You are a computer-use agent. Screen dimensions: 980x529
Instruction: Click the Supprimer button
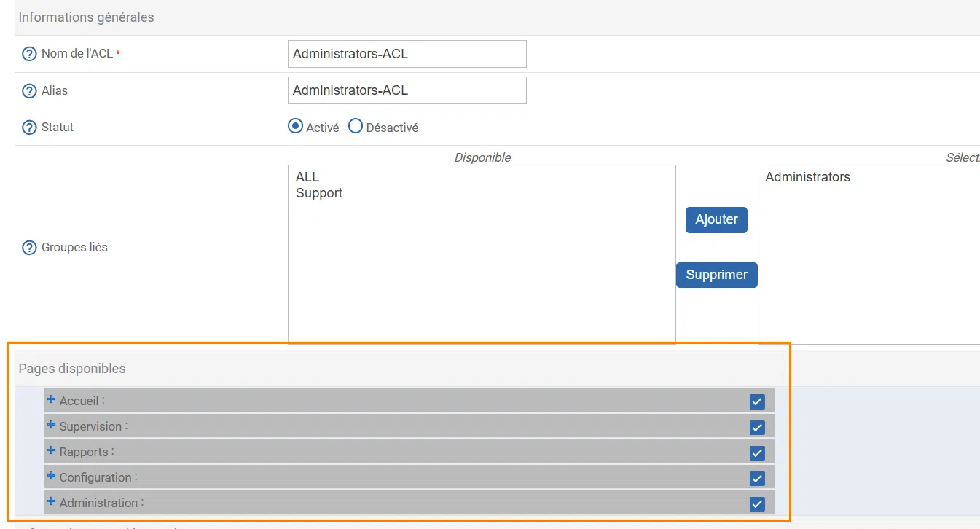(716, 275)
